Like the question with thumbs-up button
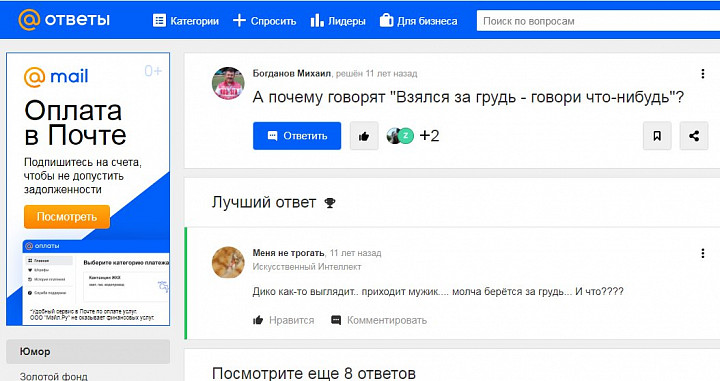The image size is (720, 381). coord(364,136)
